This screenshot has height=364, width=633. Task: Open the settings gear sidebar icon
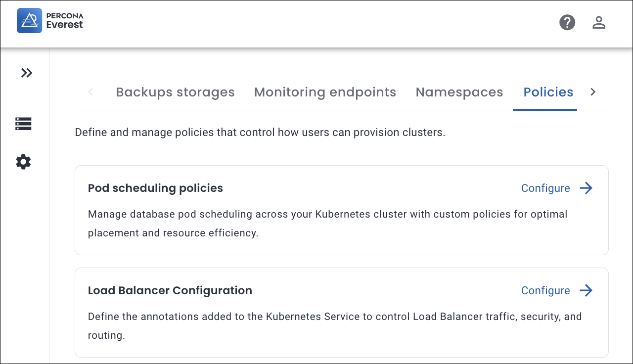point(23,162)
